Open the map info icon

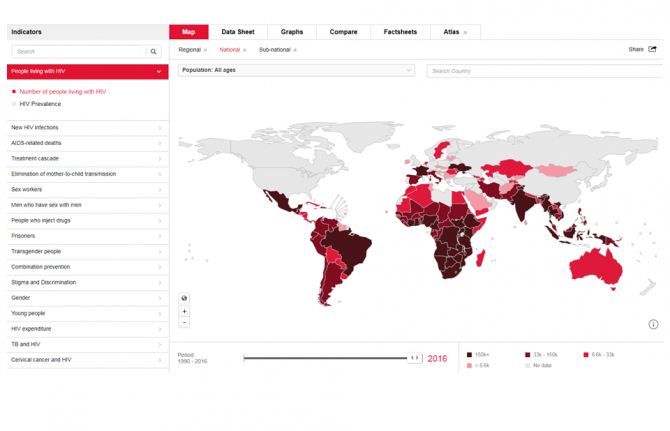pos(653,324)
